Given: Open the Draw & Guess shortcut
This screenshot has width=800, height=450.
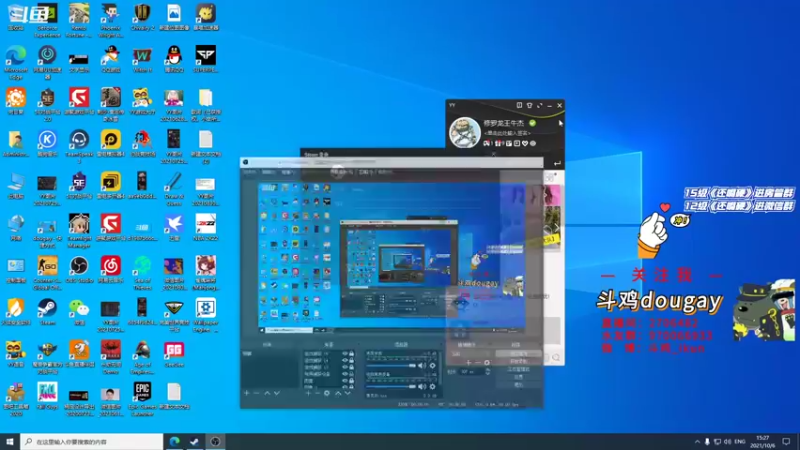Looking at the screenshot, I should pos(174,189).
